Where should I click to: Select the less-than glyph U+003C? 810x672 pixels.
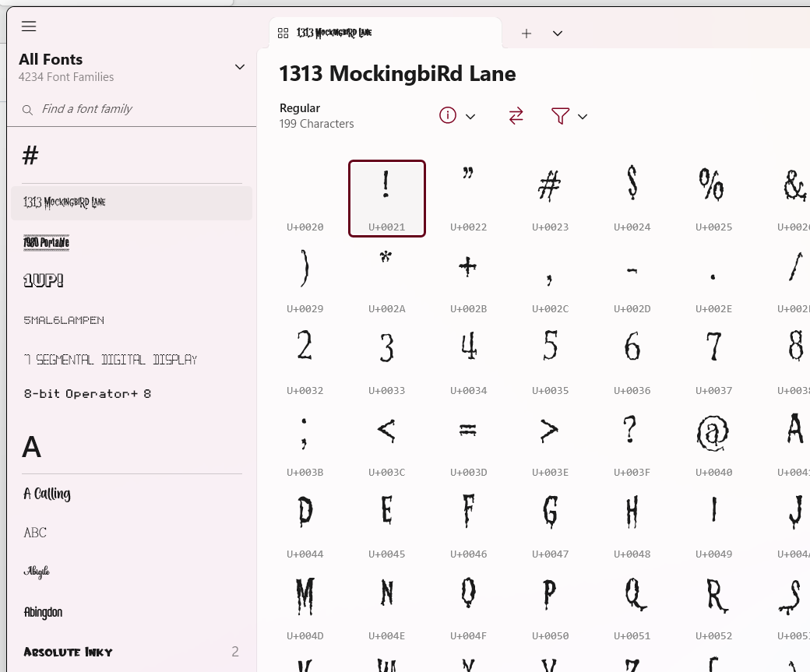387,443
